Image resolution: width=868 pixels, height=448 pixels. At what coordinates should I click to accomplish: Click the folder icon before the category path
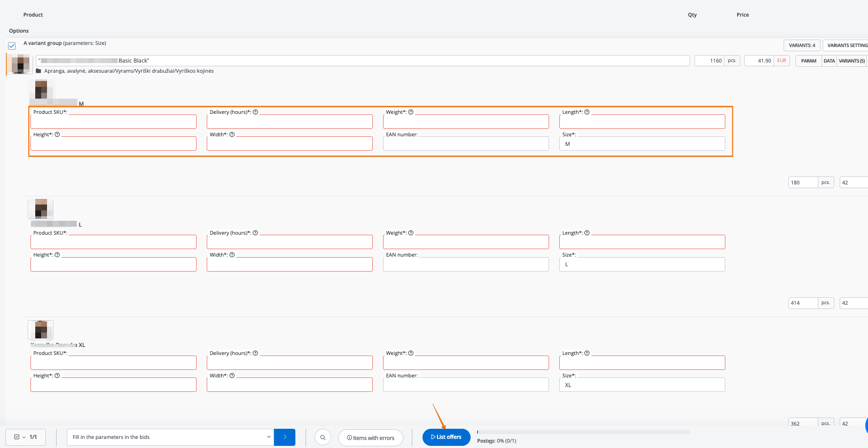pyautogui.click(x=38, y=71)
